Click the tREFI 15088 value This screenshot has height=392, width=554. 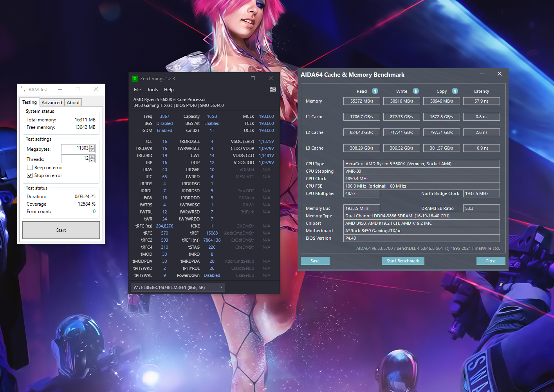click(212, 233)
